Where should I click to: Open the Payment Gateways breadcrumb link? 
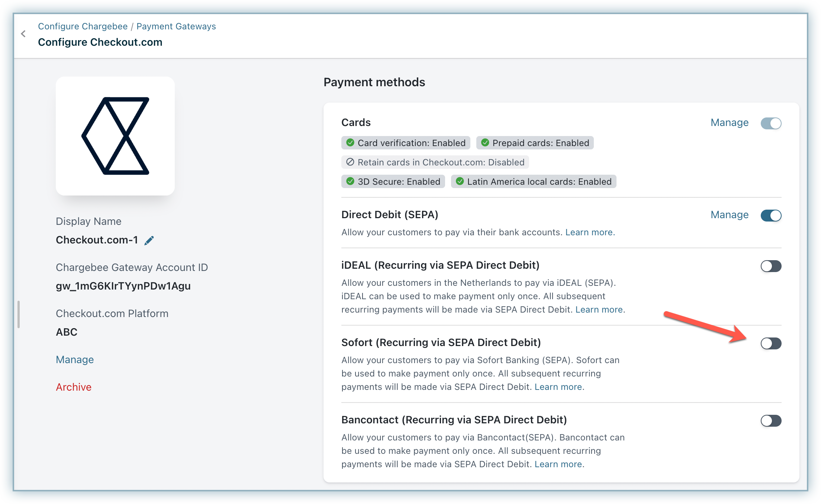coord(176,26)
